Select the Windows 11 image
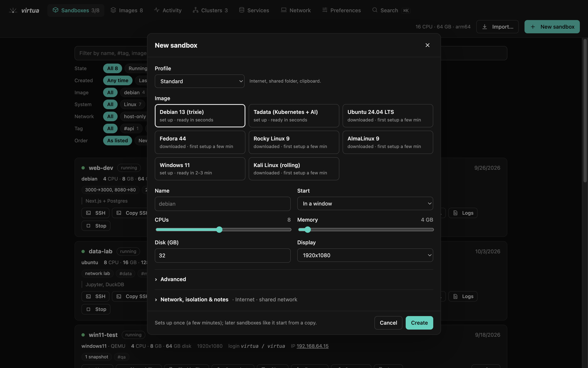The image size is (588, 368). click(200, 169)
